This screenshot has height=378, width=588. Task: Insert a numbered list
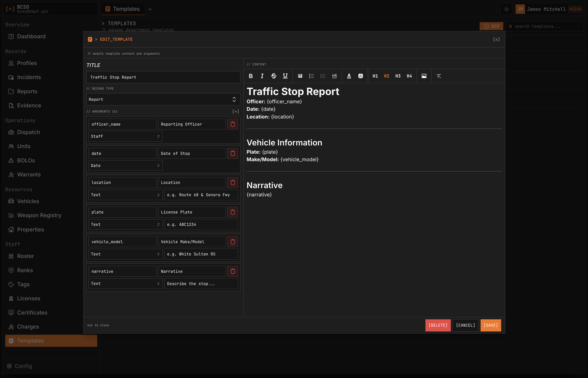click(x=311, y=76)
